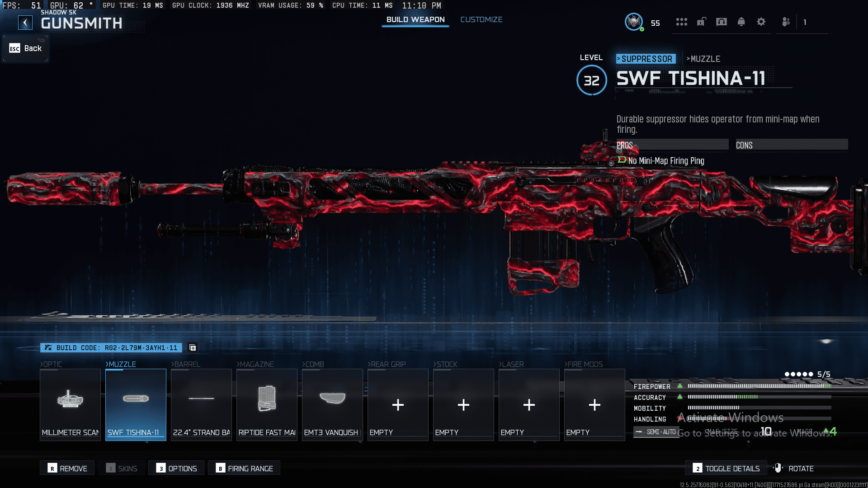Click the Remove button
Viewport: 868px width, 488px height.
click(x=67, y=468)
